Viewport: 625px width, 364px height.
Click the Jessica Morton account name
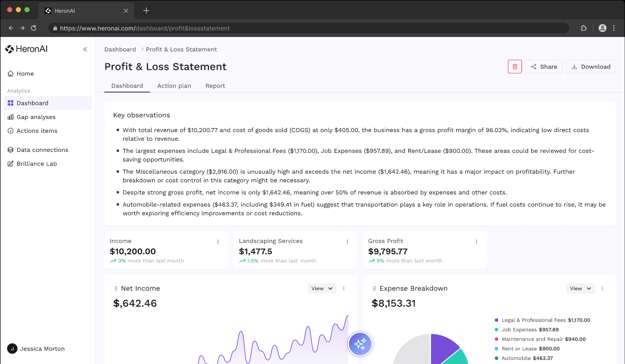(x=43, y=349)
